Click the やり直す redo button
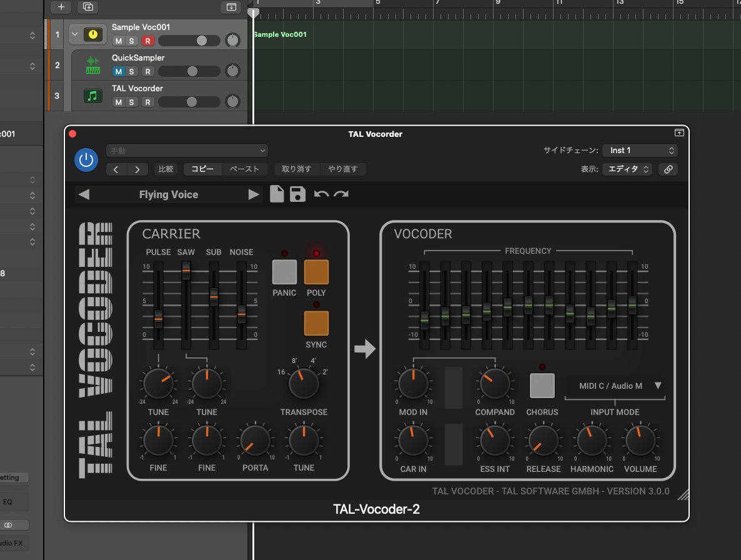741x560 pixels. pos(342,169)
